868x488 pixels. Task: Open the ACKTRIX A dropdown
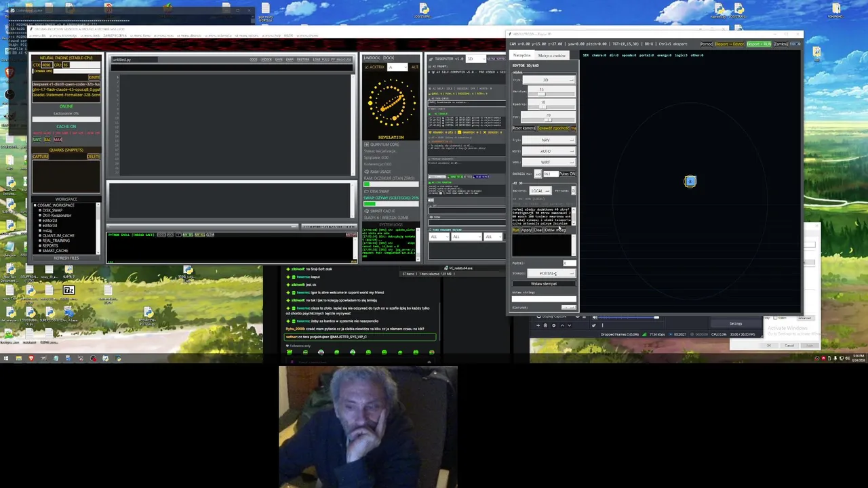pos(397,67)
